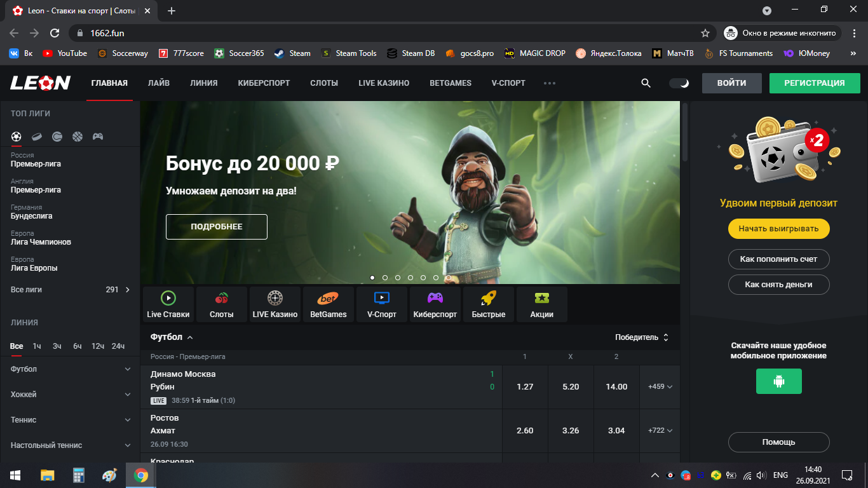Click ПОДРОБНЕЕ on the bonus banner

pyautogui.click(x=217, y=227)
